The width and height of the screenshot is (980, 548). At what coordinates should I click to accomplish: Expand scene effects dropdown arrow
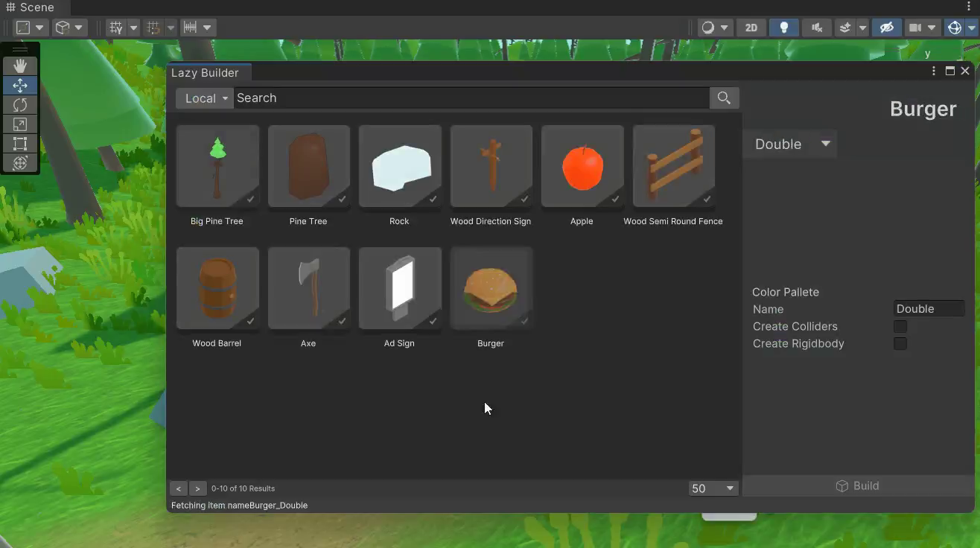(862, 28)
